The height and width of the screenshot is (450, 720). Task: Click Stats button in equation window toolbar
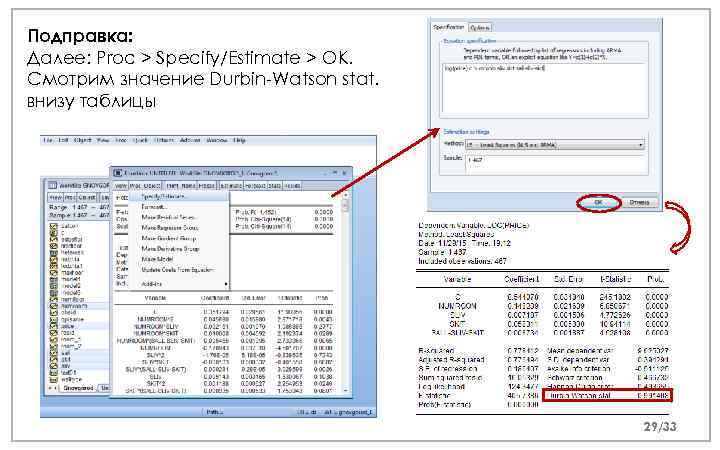point(275,186)
